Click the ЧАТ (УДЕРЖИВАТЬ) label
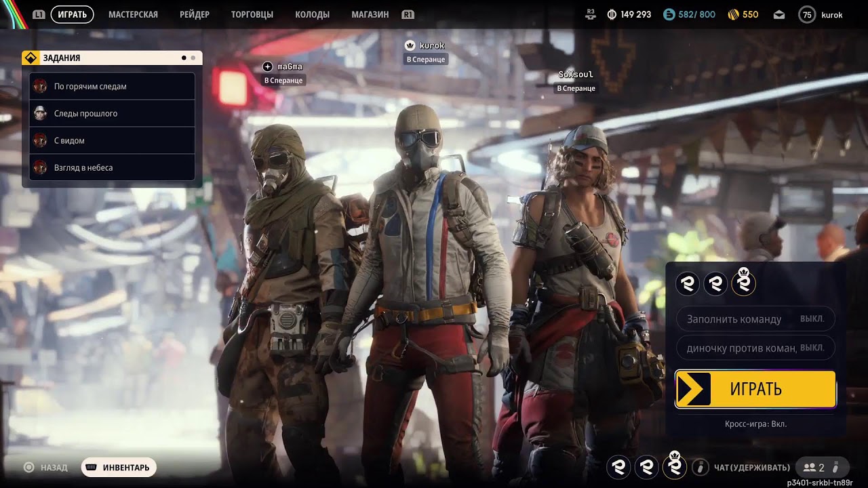The height and width of the screenshot is (488, 868). click(751, 467)
